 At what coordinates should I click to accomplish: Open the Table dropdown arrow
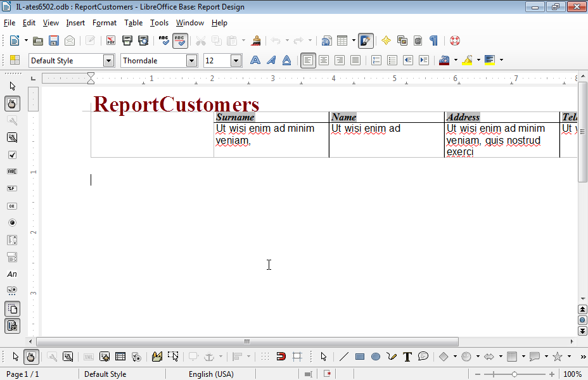coord(354,41)
